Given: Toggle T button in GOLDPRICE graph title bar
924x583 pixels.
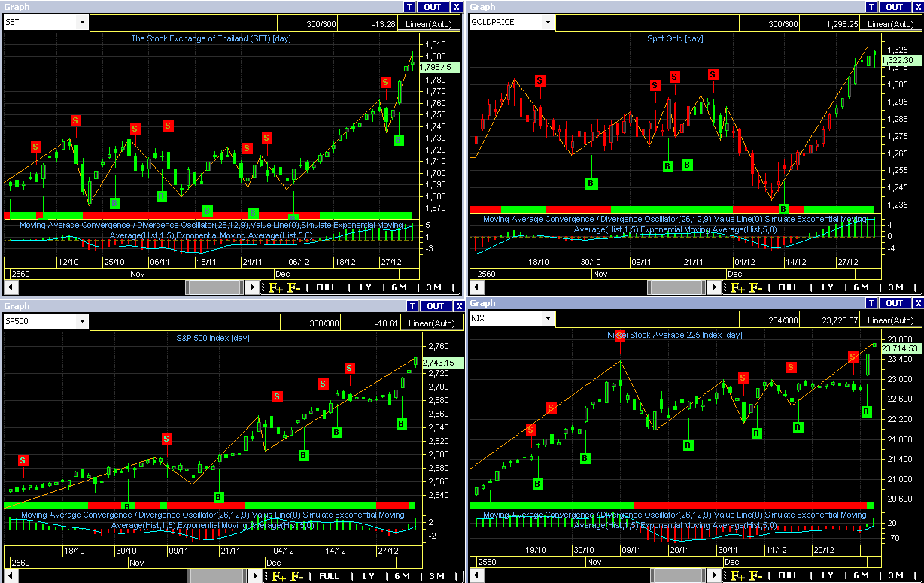Looking at the screenshot, I should coord(871,7).
